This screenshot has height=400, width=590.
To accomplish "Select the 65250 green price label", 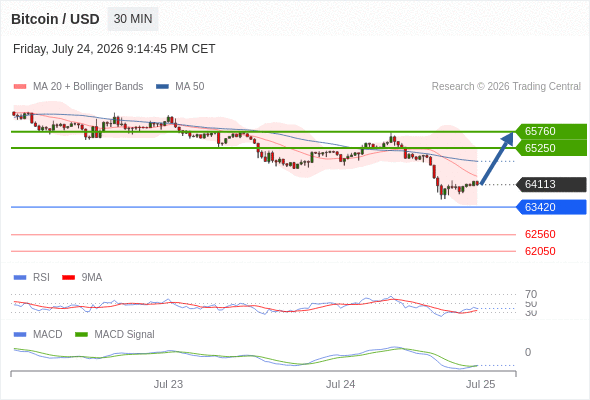I will click(x=551, y=148).
